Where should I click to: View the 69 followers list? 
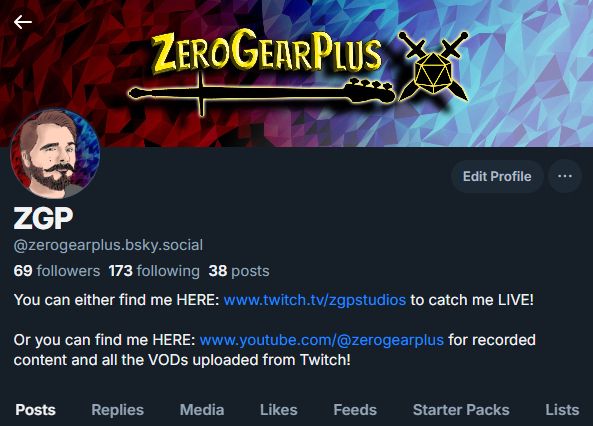[57, 271]
